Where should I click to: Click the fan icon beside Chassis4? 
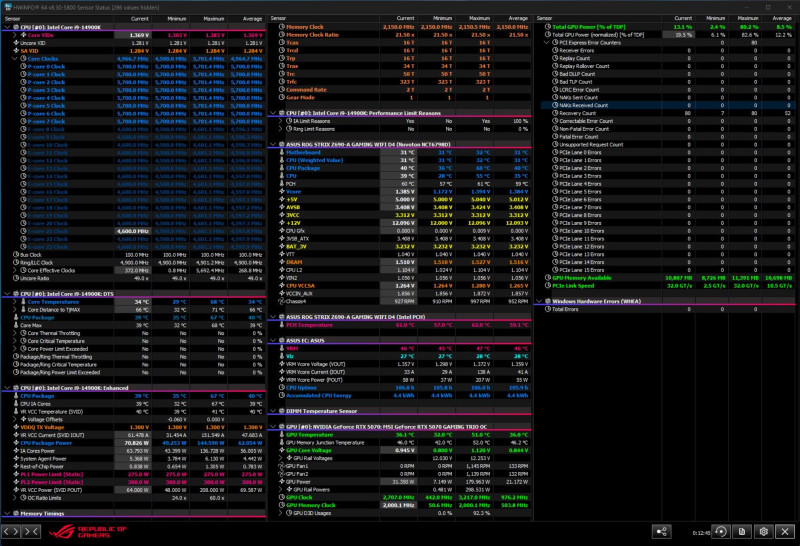click(x=282, y=302)
